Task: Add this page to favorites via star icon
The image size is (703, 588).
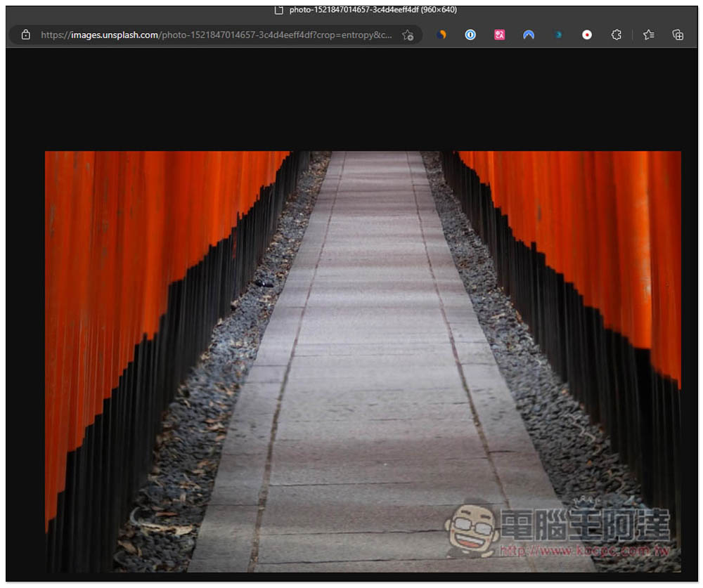Action: (x=408, y=34)
